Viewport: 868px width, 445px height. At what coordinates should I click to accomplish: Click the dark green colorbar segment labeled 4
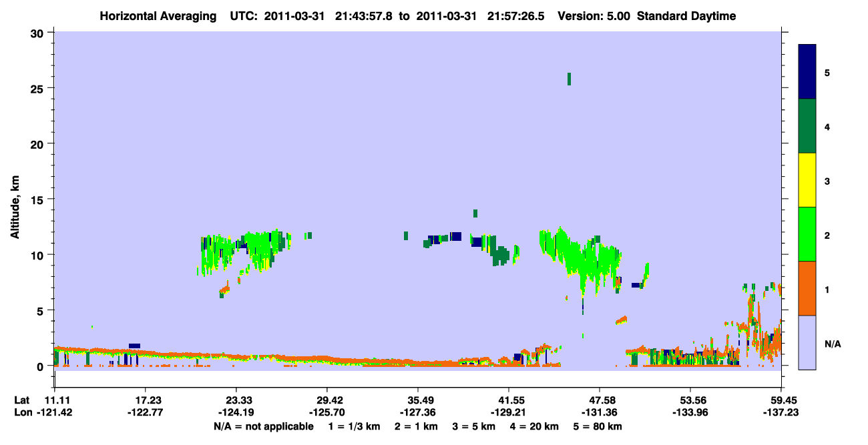point(807,126)
